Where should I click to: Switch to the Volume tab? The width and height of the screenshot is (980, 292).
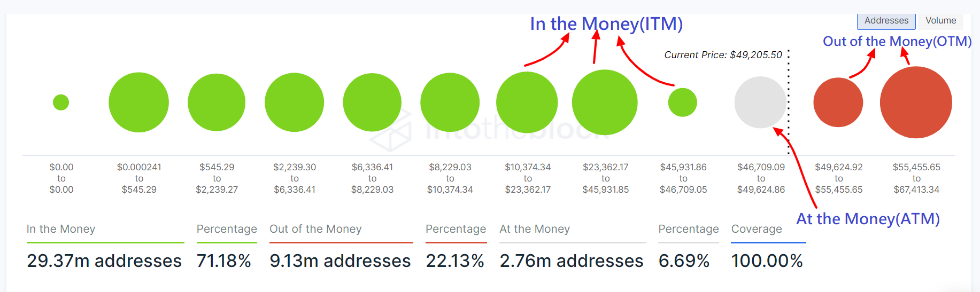(940, 21)
